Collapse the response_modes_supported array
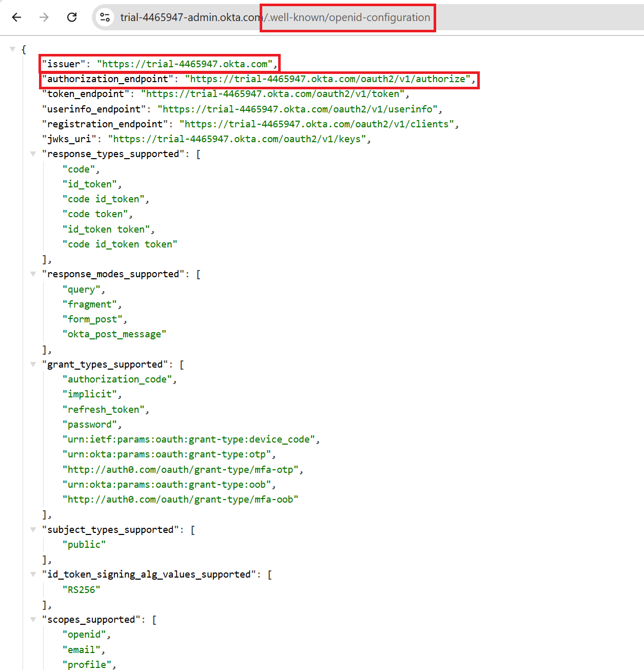Viewport: 644px width, 670px height. click(x=33, y=274)
